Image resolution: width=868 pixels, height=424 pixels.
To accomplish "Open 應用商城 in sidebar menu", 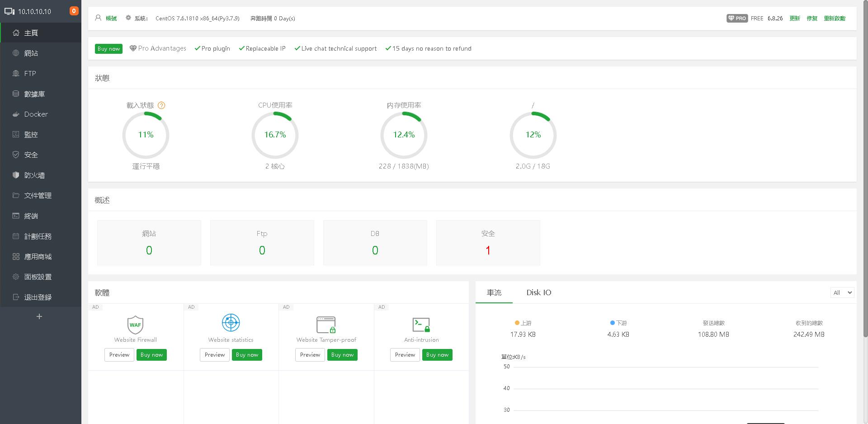I will (41, 257).
